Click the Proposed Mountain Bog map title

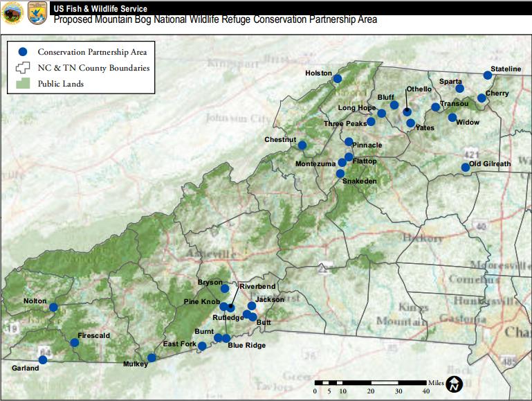(x=215, y=19)
